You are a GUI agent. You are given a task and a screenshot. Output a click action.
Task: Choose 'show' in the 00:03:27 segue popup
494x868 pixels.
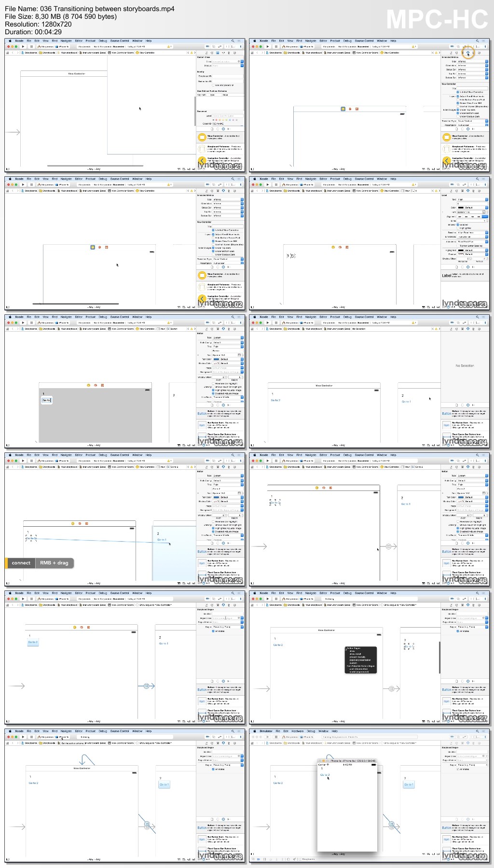(x=352, y=651)
